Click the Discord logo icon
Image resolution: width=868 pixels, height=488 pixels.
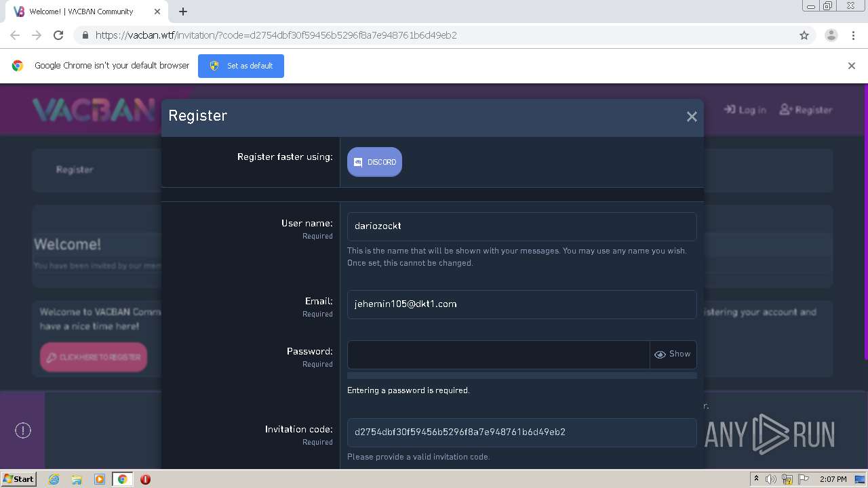coord(358,162)
